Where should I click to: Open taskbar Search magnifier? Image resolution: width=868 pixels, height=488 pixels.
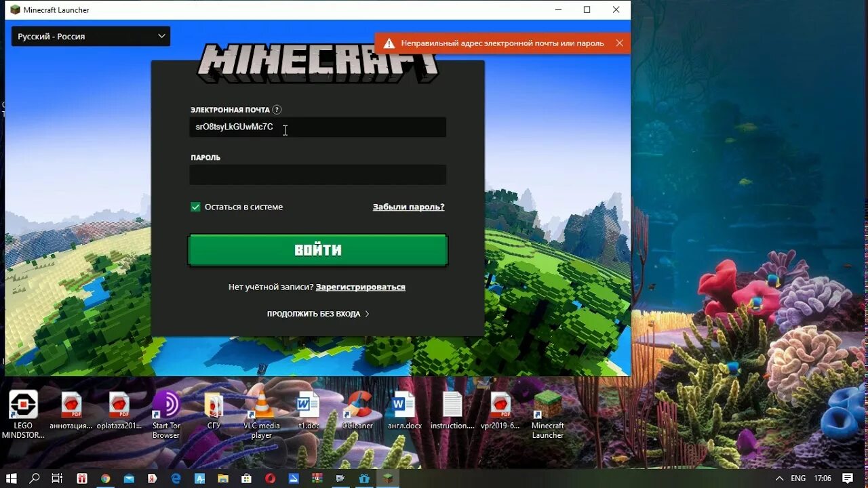(x=35, y=478)
